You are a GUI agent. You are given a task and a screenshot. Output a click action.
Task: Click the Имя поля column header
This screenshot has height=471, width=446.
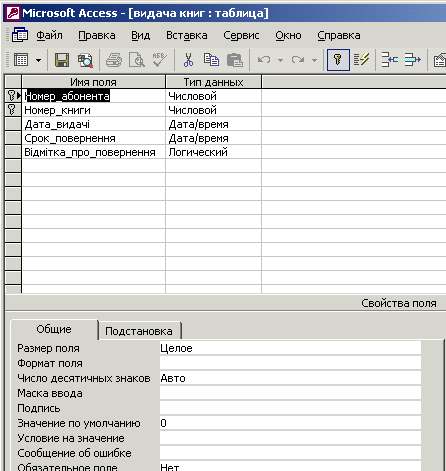(93, 82)
